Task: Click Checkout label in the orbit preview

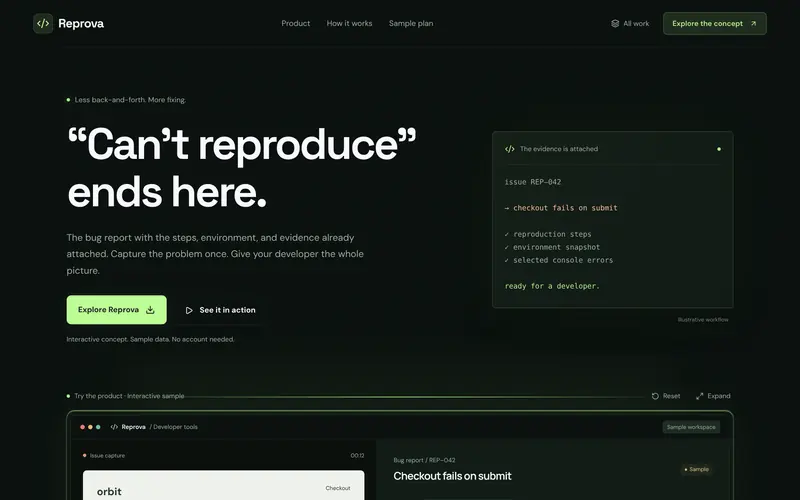Action: click(338, 488)
